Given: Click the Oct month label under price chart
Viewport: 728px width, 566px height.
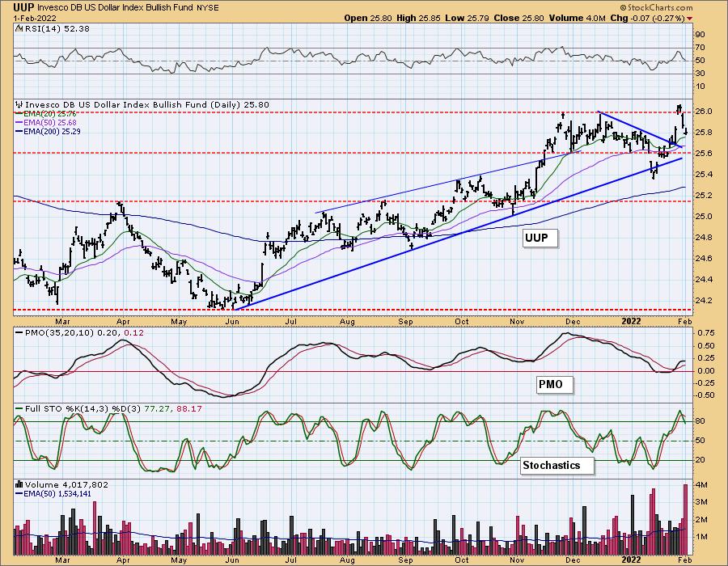Looking at the screenshot, I should [x=461, y=321].
